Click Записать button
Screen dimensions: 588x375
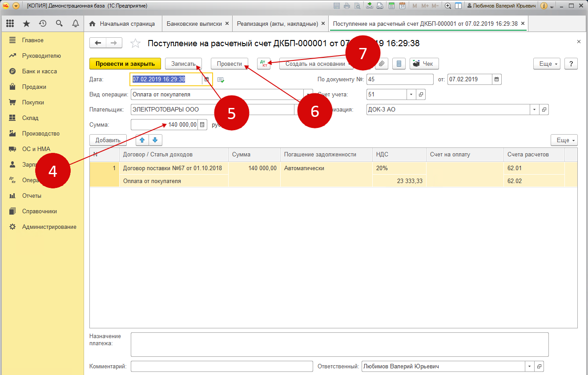point(184,64)
